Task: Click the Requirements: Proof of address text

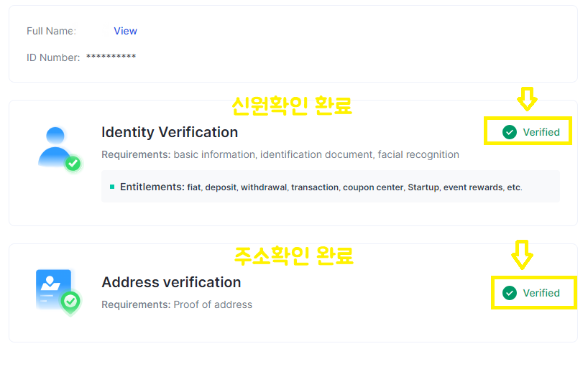Action: coord(177,304)
